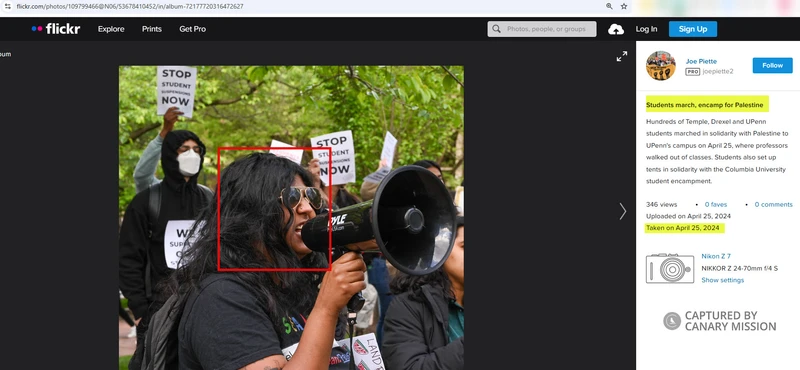The width and height of the screenshot is (800, 370).
Task: Click the Sign Up button
Action: (693, 29)
